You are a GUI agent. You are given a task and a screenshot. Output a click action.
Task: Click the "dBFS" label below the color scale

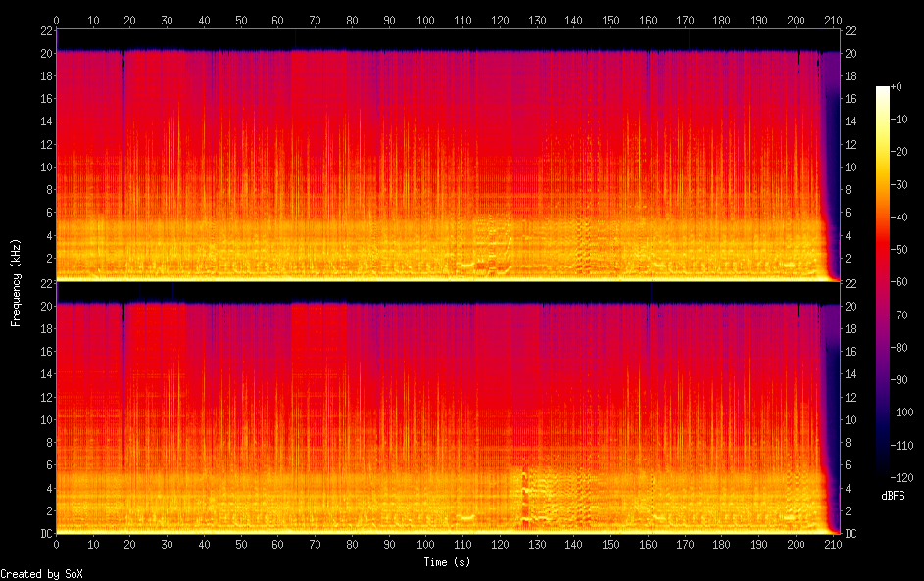click(x=893, y=496)
